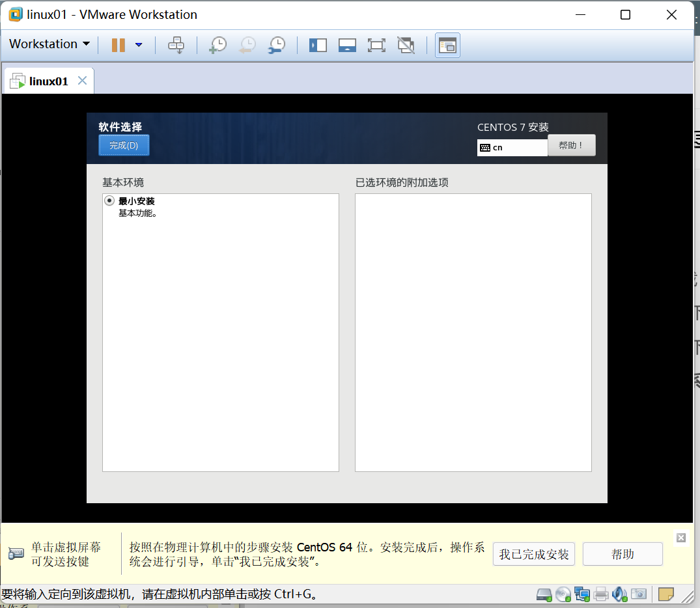Open the power options dropdown arrow
The width and height of the screenshot is (700, 608).
click(x=139, y=45)
